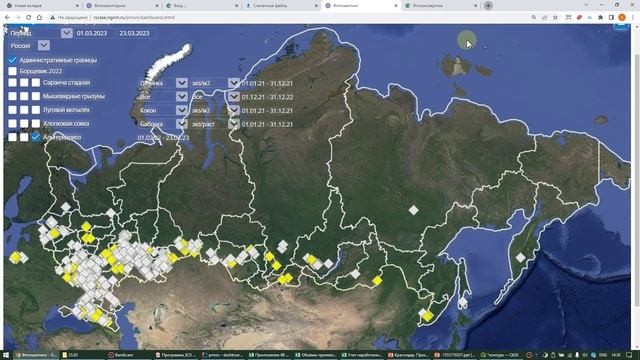Open Личинка stage dropdown for Саранча стадная
640x360 pixels.
182,83
